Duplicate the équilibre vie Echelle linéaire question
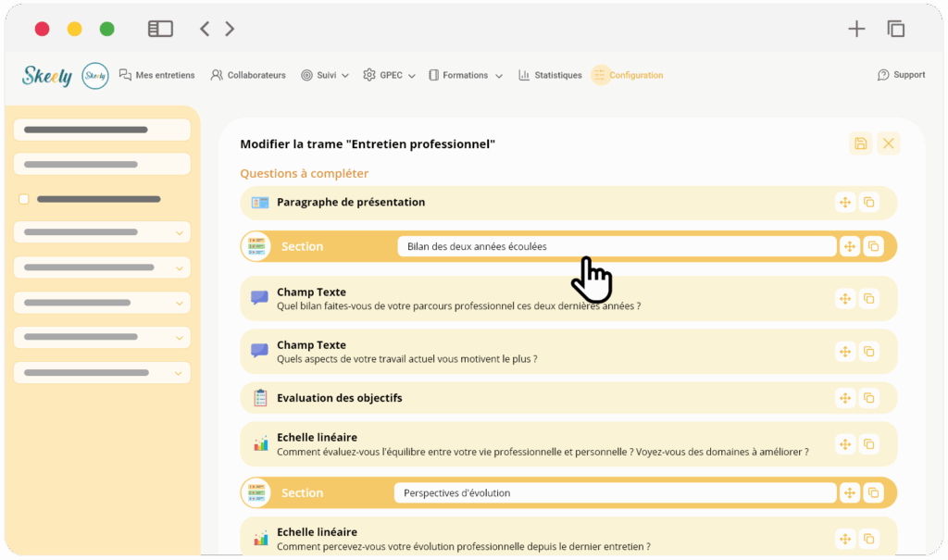948x560 pixels. point(868,444)
